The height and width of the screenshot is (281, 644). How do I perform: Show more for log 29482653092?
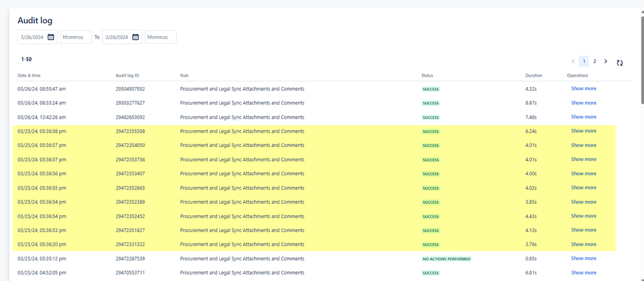[583, 117]
